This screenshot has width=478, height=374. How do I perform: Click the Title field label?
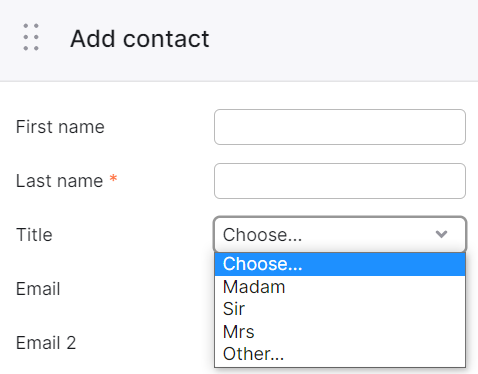pos(34,235)
